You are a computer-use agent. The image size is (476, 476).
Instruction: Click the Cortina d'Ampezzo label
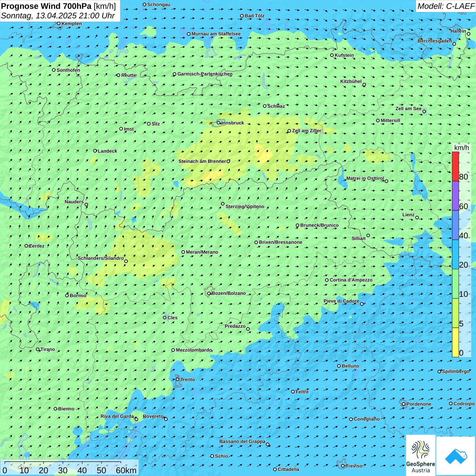click(351, 280)
